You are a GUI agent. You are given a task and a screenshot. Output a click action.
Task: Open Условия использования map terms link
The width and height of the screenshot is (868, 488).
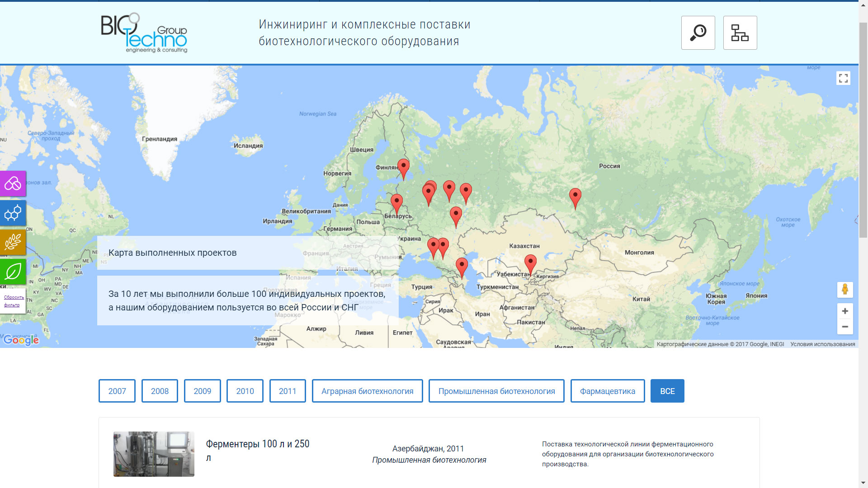[x=823, y=344]
